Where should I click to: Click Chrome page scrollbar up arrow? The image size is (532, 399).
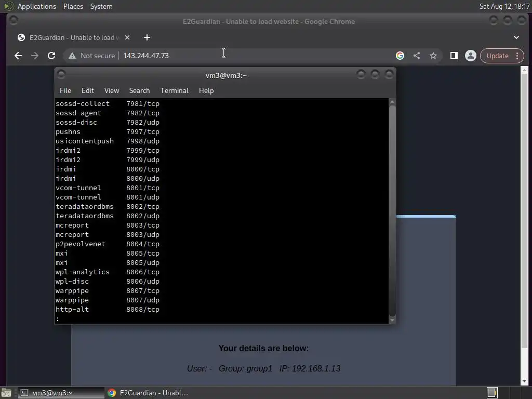[524, 70]
